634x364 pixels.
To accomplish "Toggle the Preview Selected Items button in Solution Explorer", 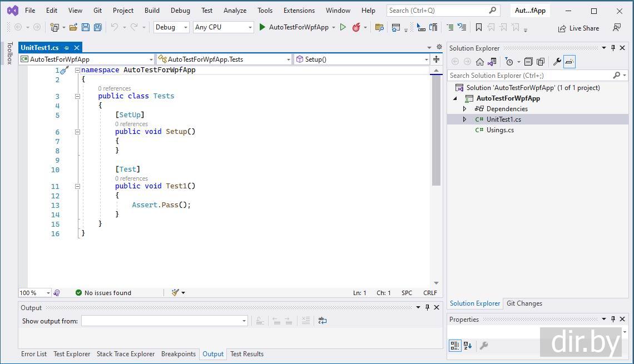I will [x=569, y=62].
